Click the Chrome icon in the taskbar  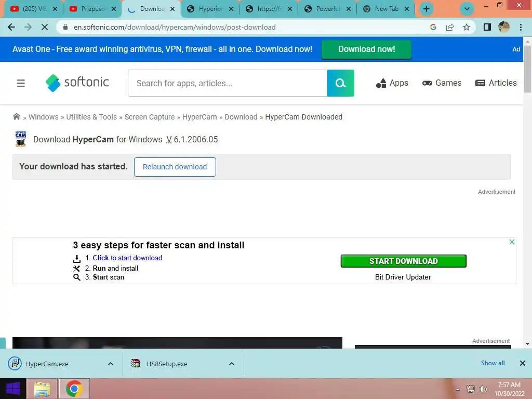[x=74, y=389]
